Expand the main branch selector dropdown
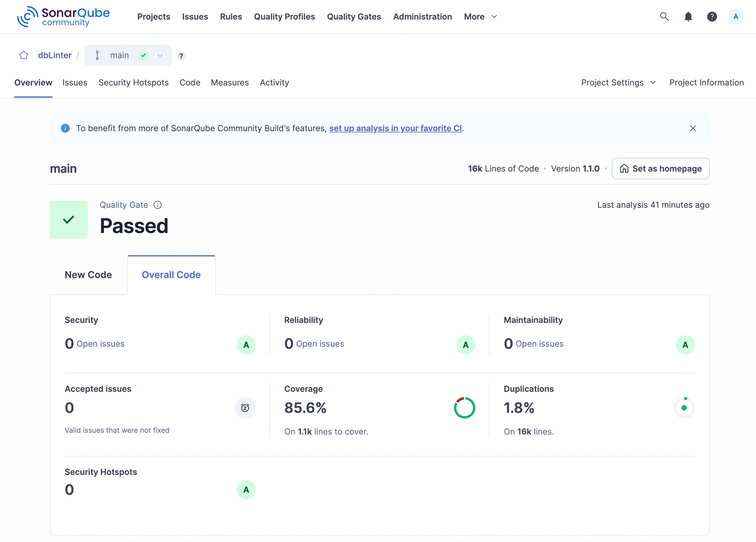This screenshot has width=756, height=542. tap(160, 56)
